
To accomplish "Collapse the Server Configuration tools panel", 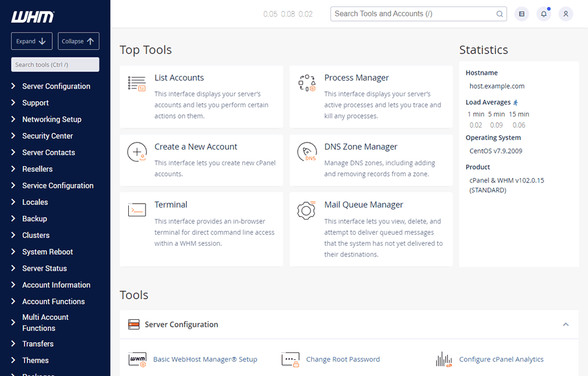I will (565, 324).
